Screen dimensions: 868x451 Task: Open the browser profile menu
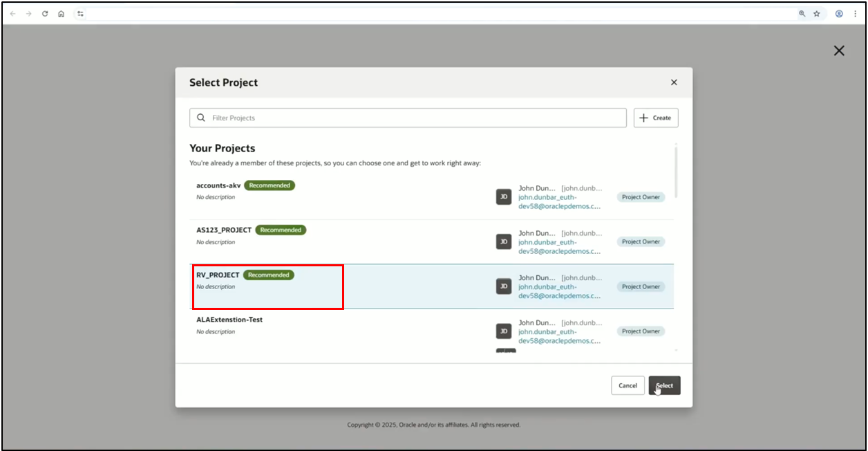838,13
